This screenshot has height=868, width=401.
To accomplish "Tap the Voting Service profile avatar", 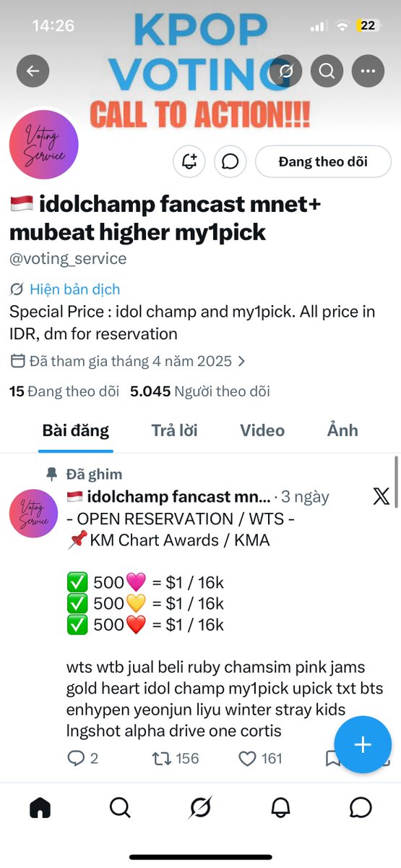I will coord(43,144).
